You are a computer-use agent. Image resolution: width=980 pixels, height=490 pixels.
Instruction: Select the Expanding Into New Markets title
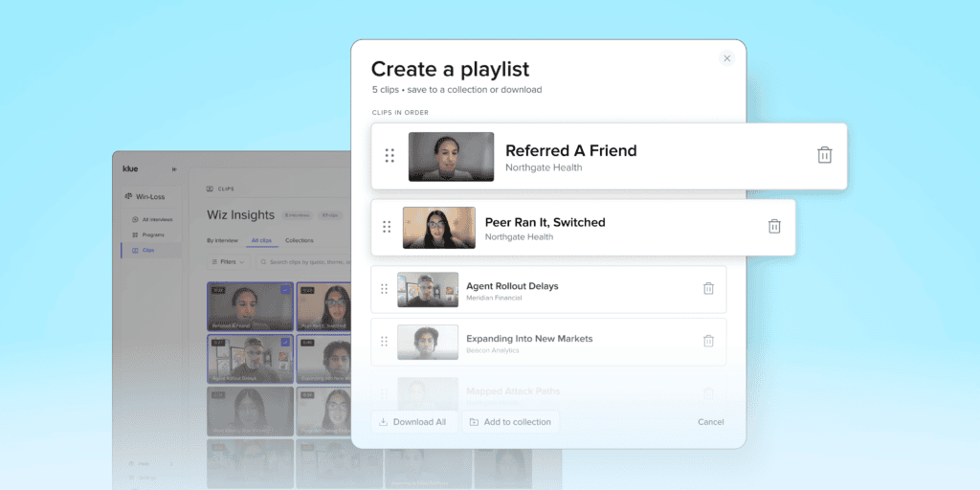529,339
